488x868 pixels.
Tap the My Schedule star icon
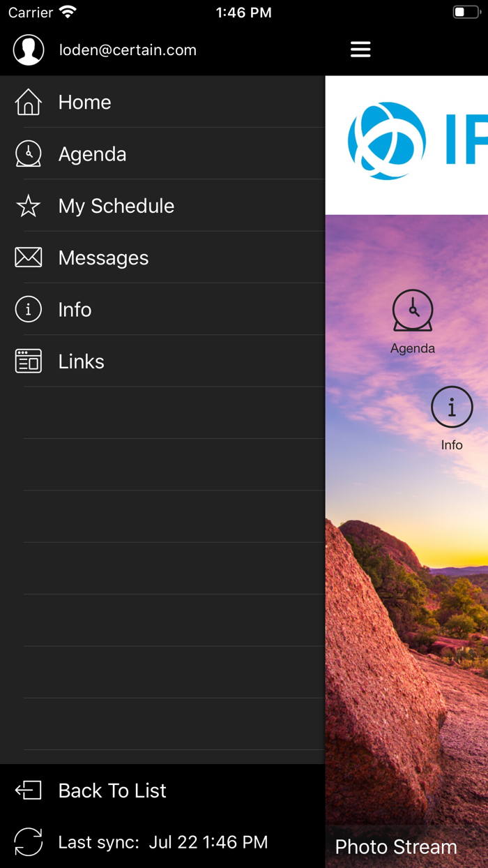(x=29, y=206)
